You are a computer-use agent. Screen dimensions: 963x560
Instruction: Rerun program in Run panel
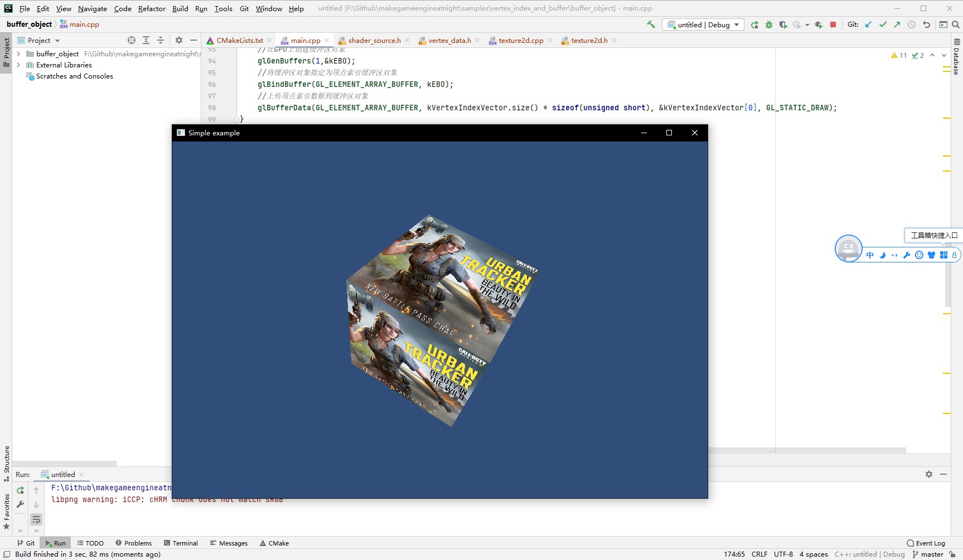pos(20,490)
